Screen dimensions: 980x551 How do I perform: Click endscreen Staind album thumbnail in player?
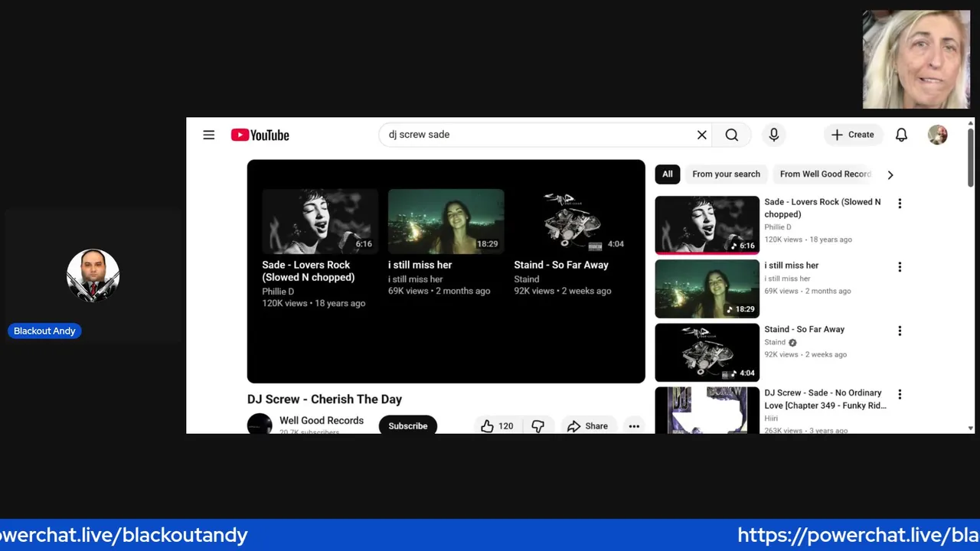tap(572, 221)
